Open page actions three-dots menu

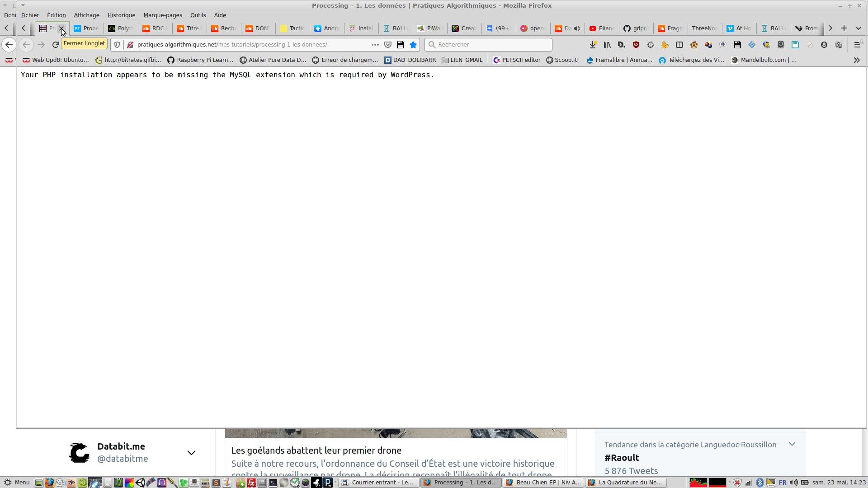tap(375, 45)
